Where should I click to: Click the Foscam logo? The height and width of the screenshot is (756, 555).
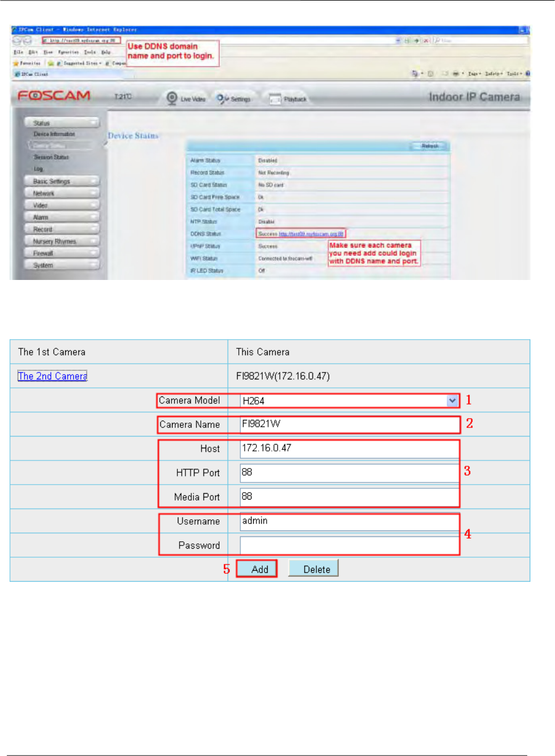[53, 96]
